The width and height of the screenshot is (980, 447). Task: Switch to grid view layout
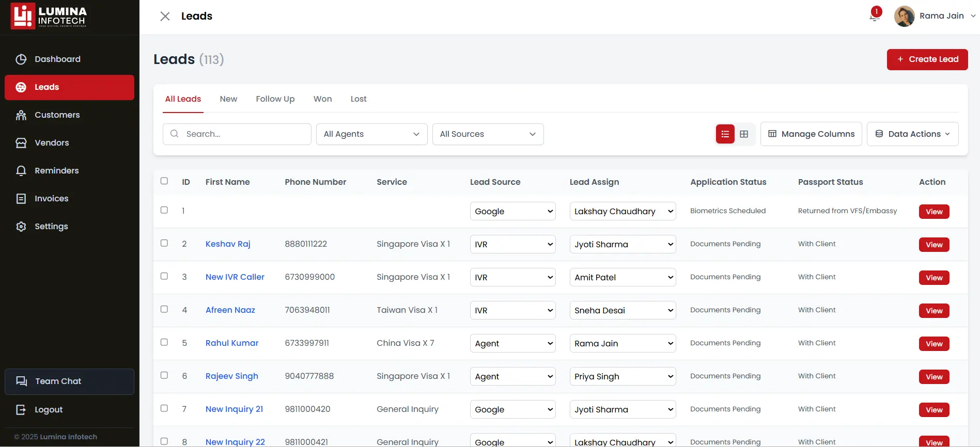point(744,134)
